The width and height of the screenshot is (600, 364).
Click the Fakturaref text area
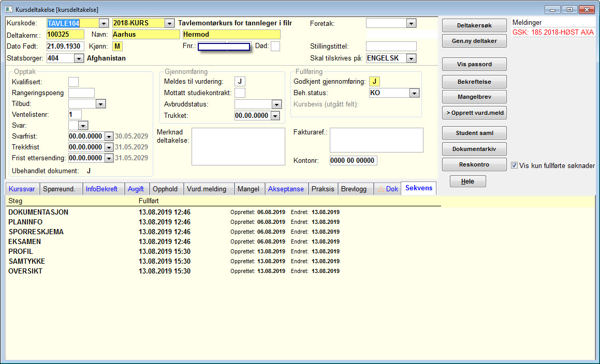[x=376, y=140]
